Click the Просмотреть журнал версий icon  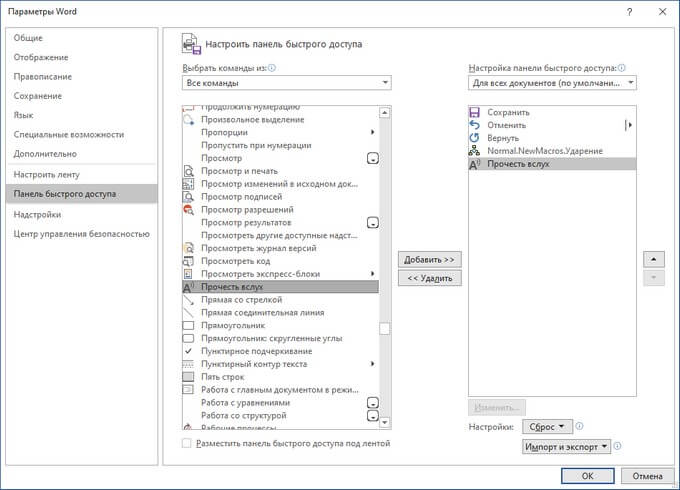tap(189, 248)
